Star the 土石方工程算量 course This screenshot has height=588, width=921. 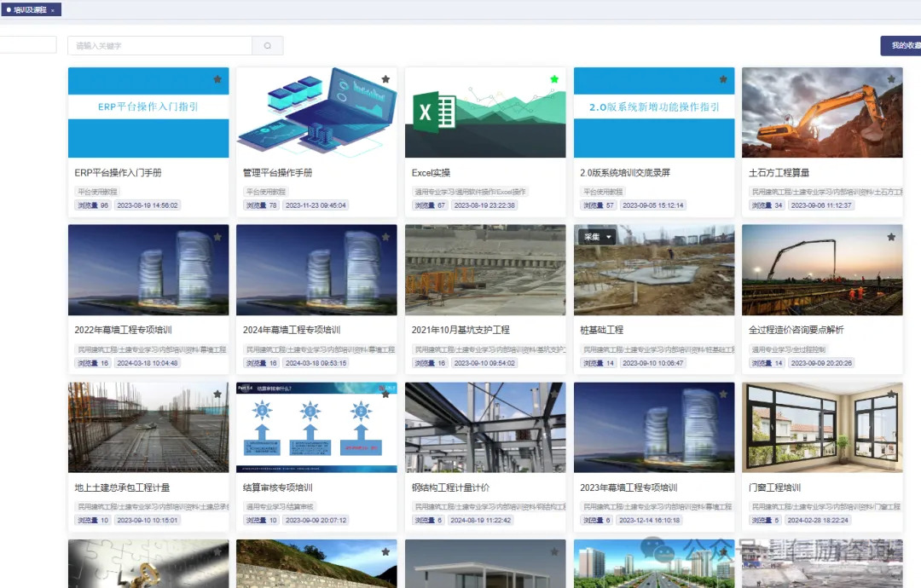892,79
